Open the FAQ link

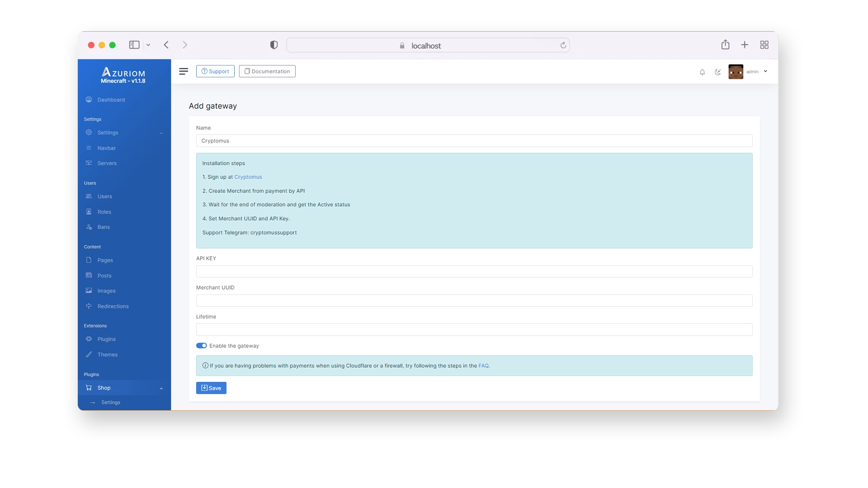(483, 366)
